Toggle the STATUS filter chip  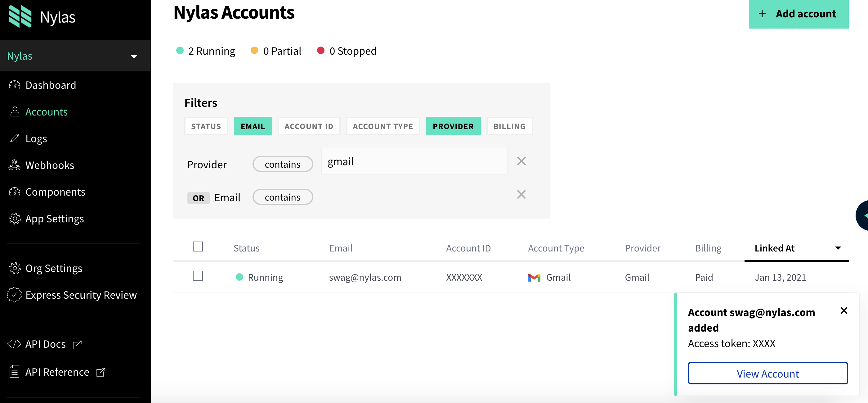206,126
